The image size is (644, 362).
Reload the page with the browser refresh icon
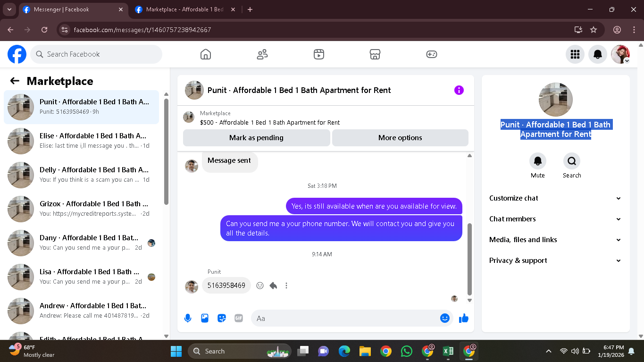(44, 30)
